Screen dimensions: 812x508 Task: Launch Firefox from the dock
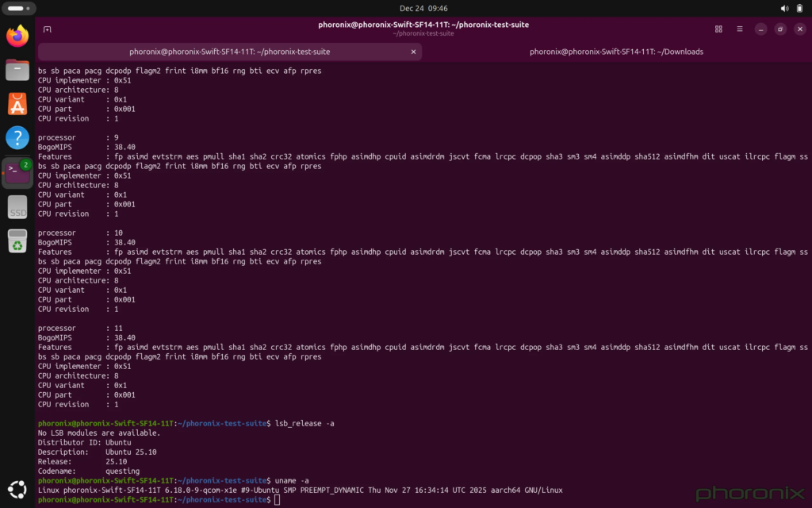(17, 36)
